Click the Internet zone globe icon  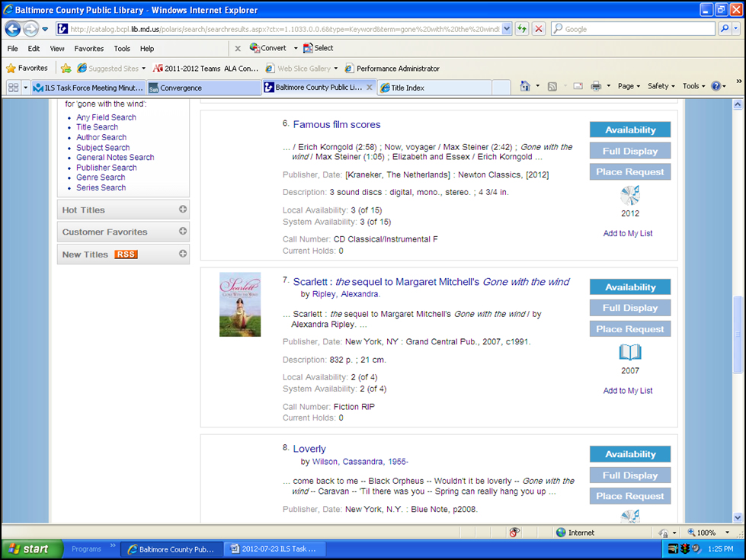[x=561, y=533]
